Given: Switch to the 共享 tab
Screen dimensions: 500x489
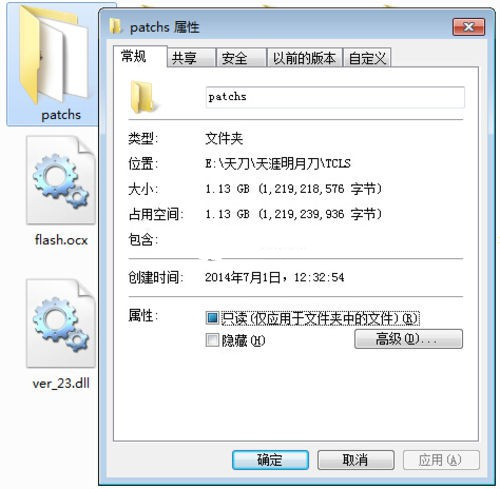Looking at the screenshot, I should pyautogui.click(x=191, y=58).
